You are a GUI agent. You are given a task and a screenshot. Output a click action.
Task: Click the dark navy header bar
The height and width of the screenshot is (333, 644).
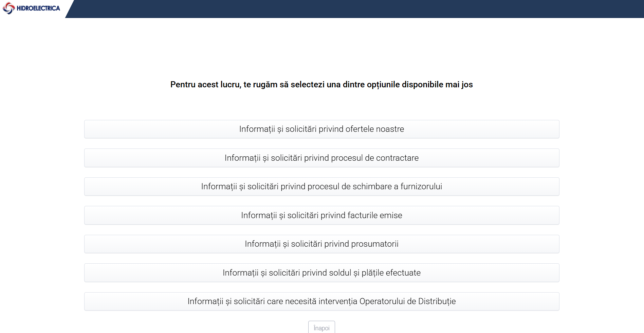tap(356, 9)
